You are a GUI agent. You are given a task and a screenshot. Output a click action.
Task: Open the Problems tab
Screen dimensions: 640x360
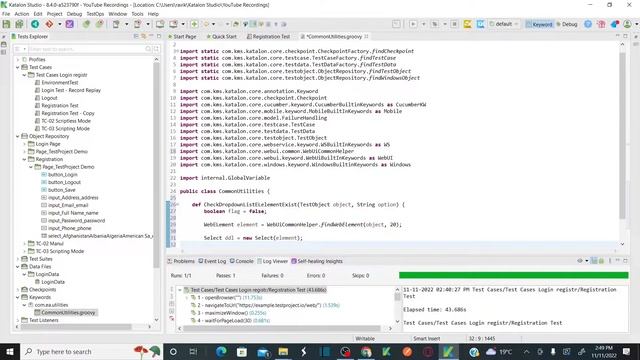coord(181,261)
